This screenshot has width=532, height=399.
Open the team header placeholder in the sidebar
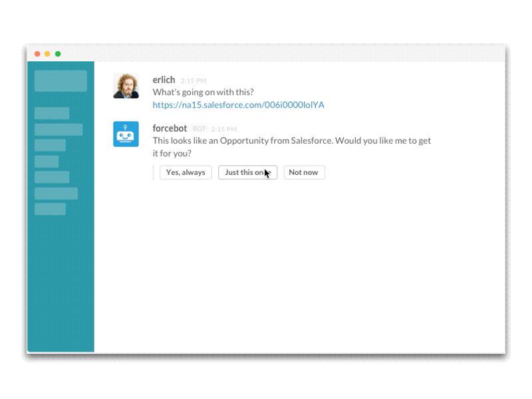pos(61,80)
